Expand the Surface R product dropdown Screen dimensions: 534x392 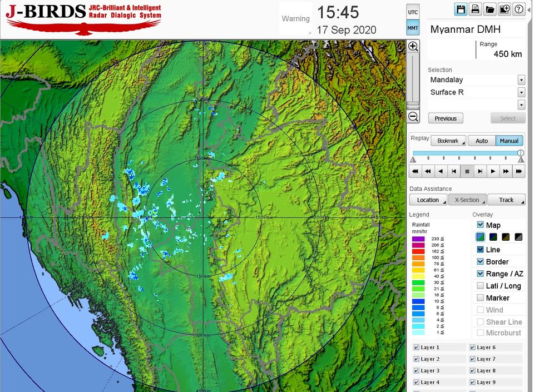click(x=521, y=92)
